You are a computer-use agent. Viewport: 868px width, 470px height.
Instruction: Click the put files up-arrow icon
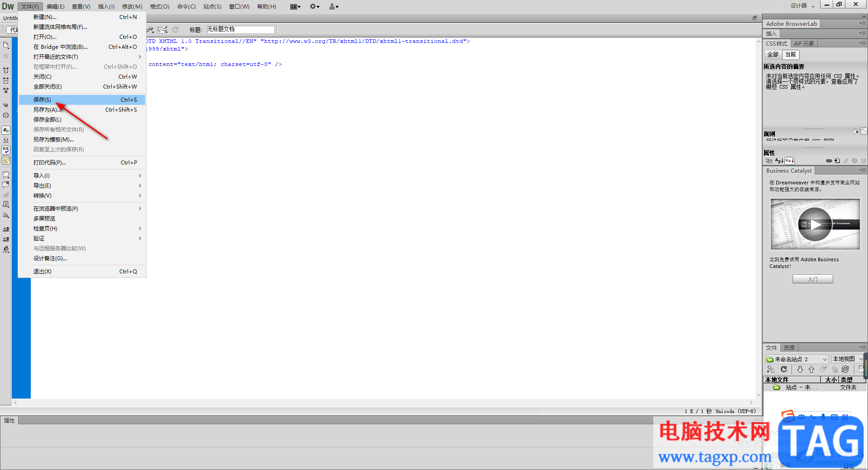[x=811, y=370]
